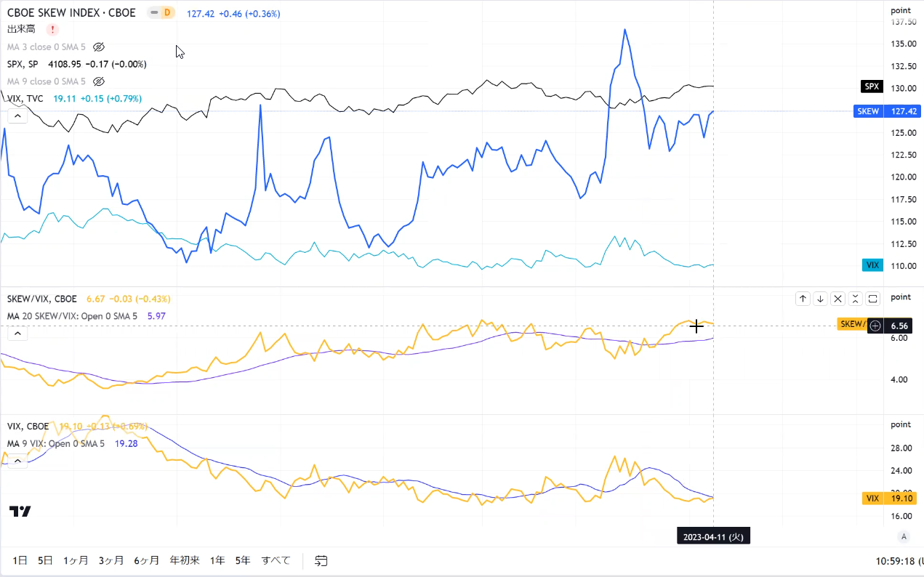The height and width of the screenshot is (577, 924).
Task: Move the SKEW/VIX pane up
Action: (803, 298)
